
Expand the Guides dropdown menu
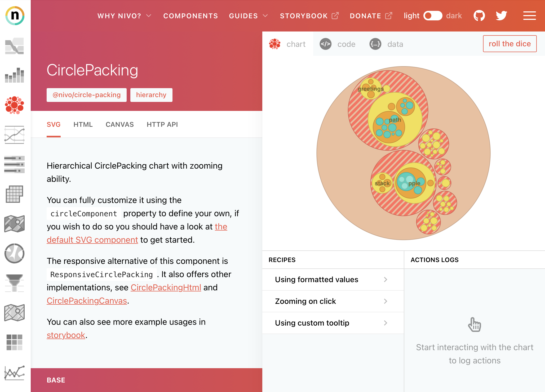click(x=248, y=16)
